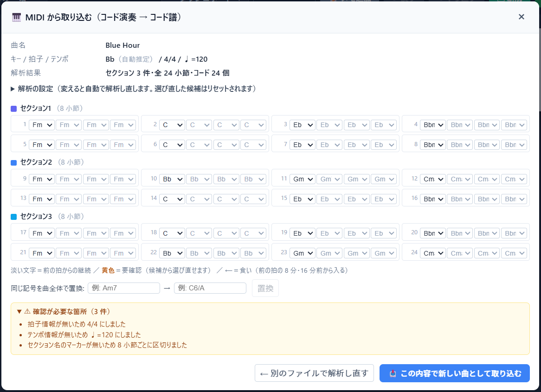Open measure 7 first-beat Eb dropdown

click(x=302, y=145)
